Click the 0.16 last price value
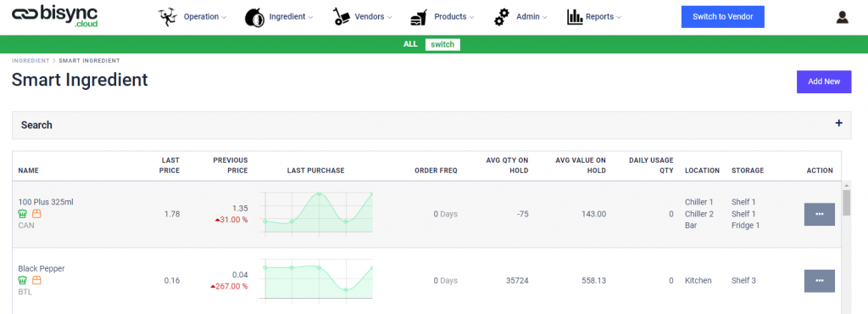This screenshot has width=868, height=314. (172, 281)
